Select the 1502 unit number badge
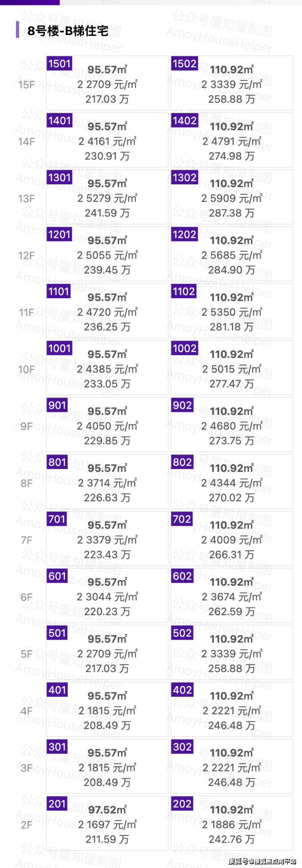 [184, 64]
